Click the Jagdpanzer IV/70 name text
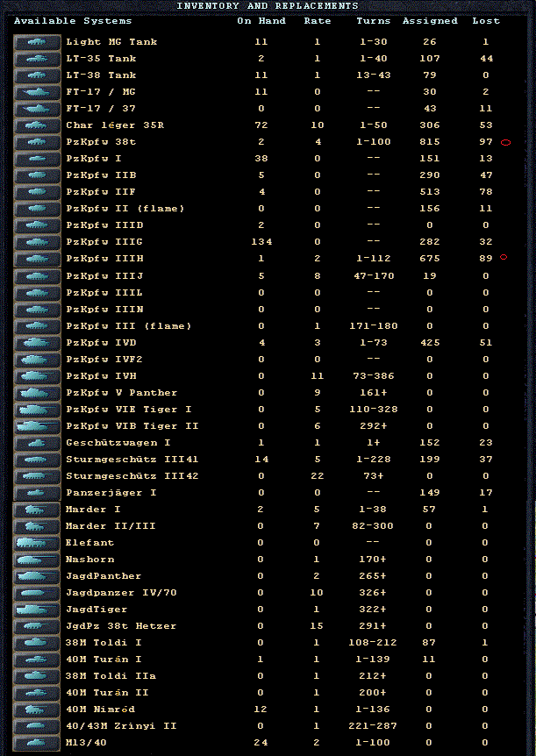 [x=121, y=593]
